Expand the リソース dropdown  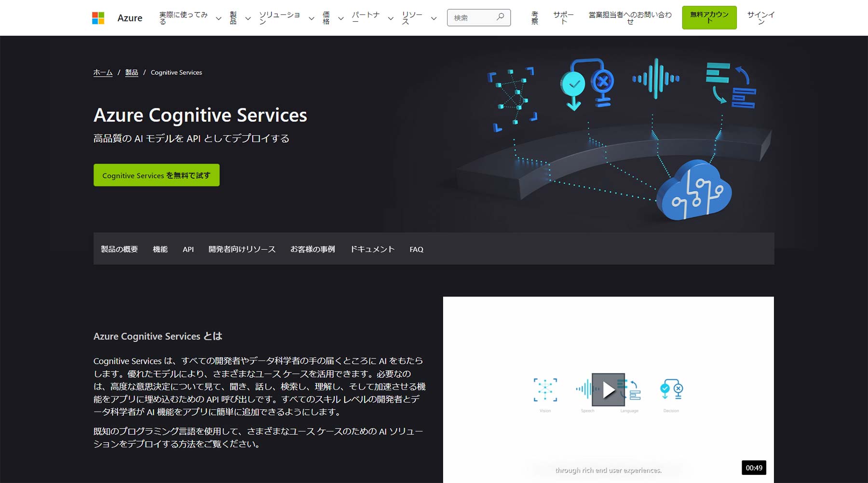click(419, 18)
